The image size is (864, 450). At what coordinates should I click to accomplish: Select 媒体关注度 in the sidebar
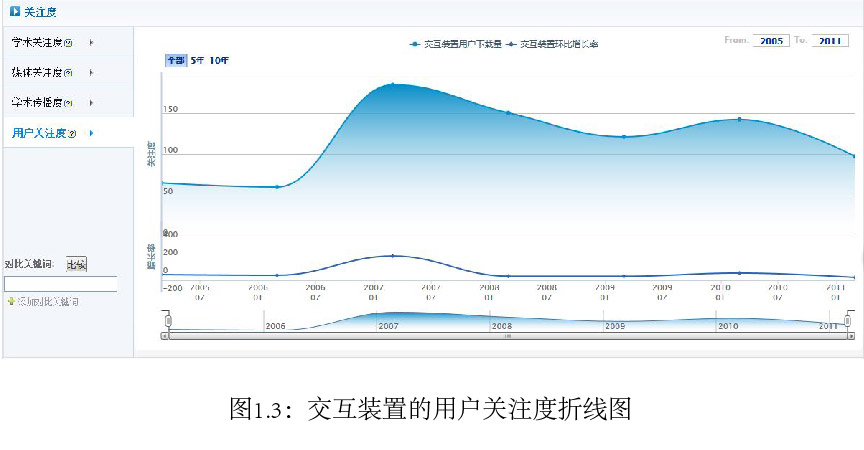coord(37,73)
